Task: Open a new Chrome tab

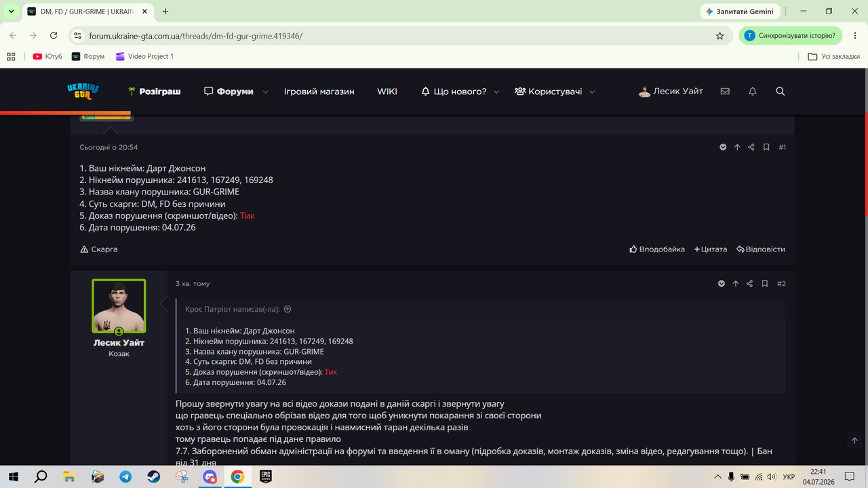Action: [165, 12]
